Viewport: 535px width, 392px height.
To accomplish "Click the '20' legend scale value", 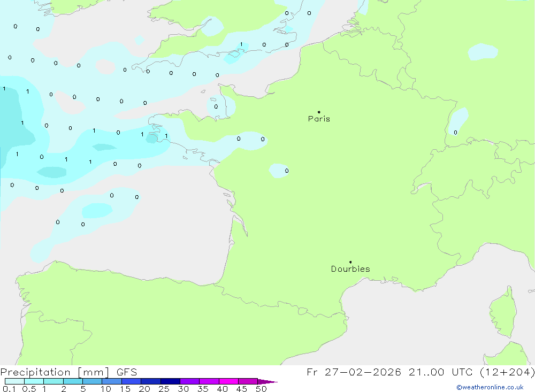I will (144, 389).
